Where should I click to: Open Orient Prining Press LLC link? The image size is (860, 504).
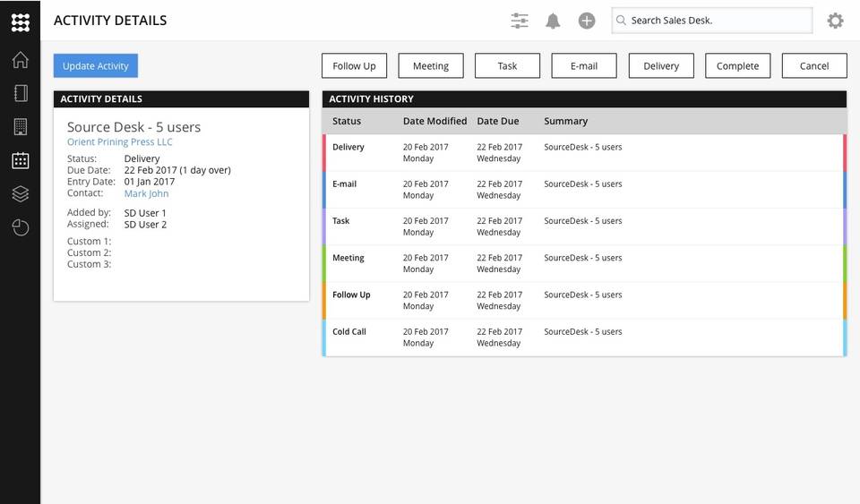pyautogui.click(x=119, y=141)
